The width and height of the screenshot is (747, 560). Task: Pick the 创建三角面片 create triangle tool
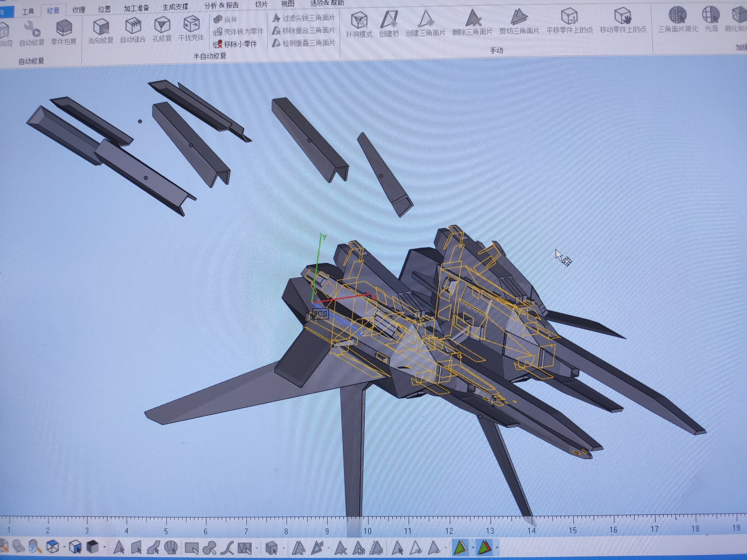click(x=425, y=23)
